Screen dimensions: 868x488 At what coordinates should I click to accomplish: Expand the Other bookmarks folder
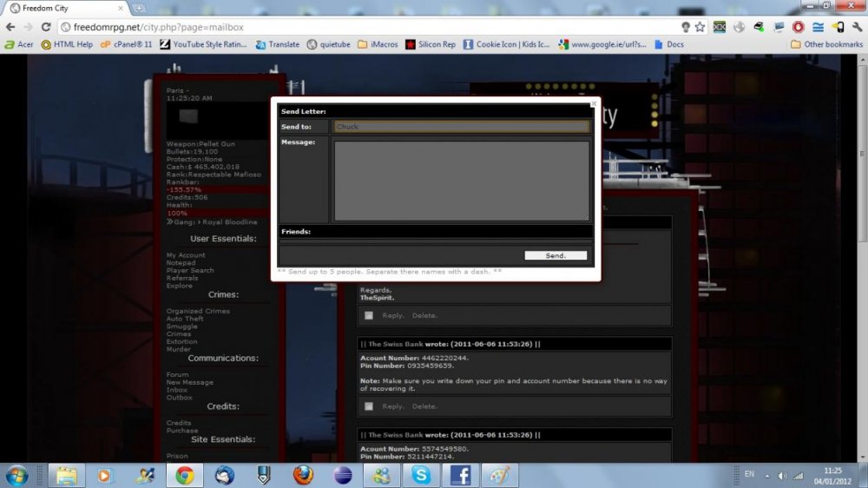[825, 44]
